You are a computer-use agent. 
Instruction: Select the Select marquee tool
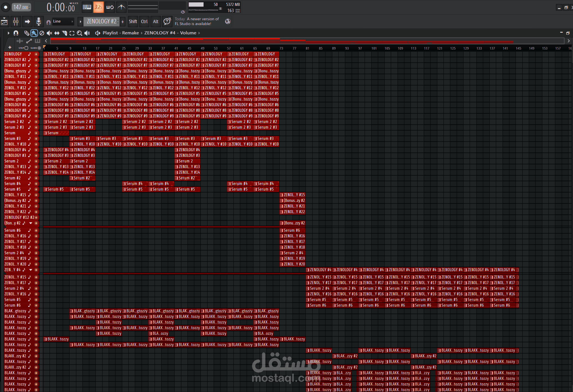click(x=72, y=33)
